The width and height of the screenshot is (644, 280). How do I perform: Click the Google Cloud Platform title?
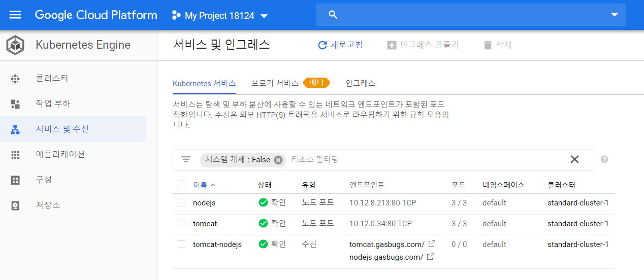[x=96, y=15]
